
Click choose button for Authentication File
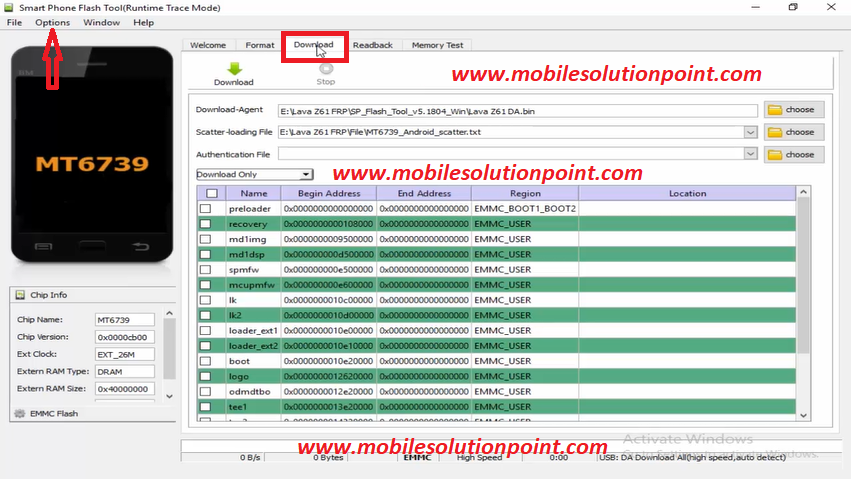pos(793,155)
